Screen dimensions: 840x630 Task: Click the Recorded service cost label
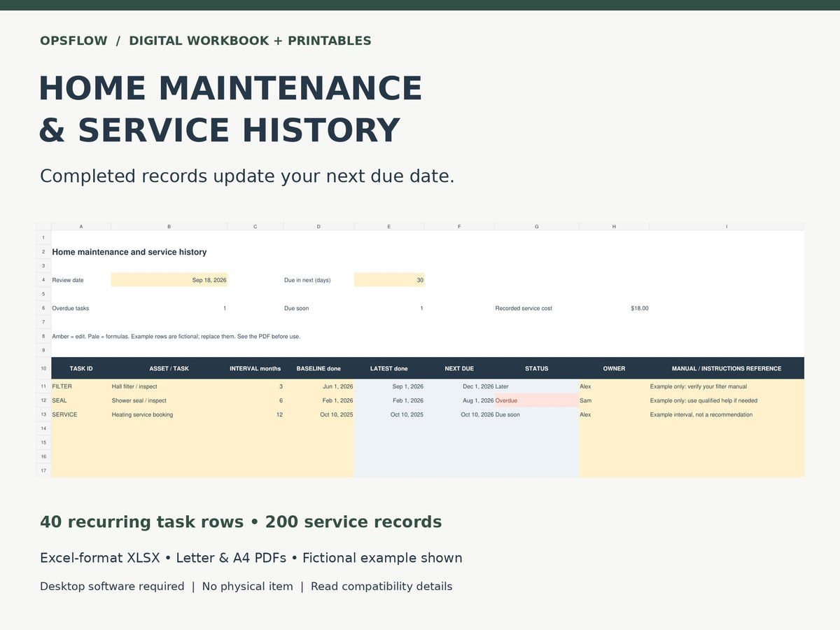coord(524,308)
